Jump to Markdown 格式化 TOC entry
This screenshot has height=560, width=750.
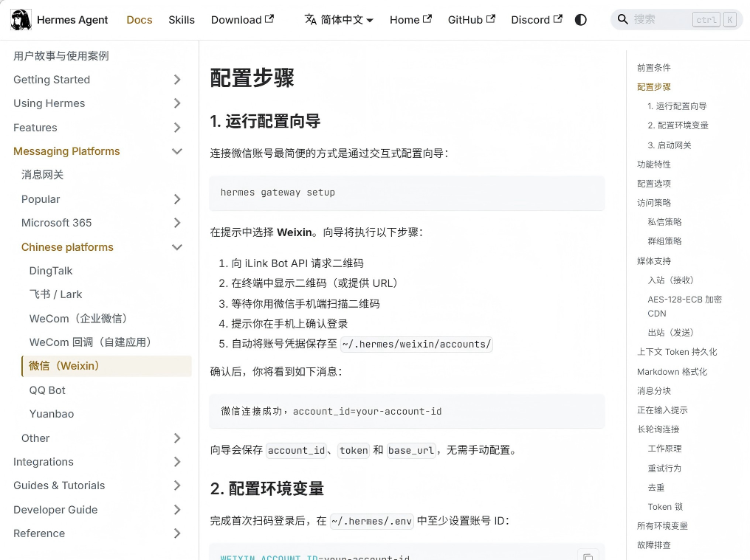tap(672, 372)
